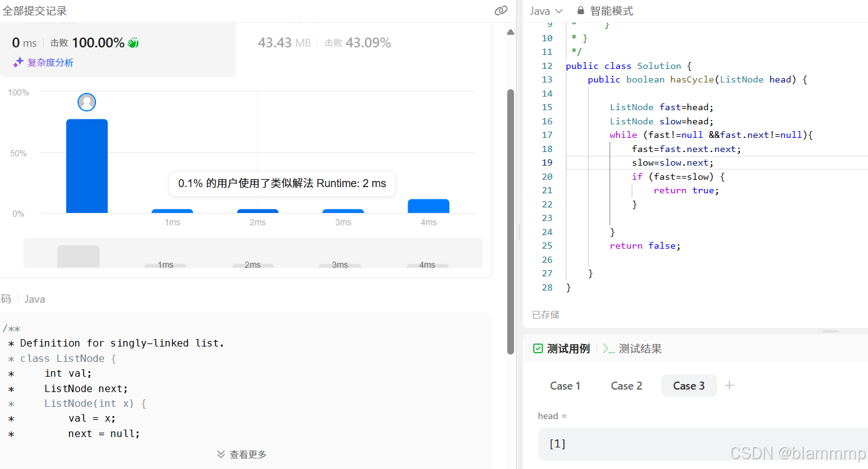
Task: Add a new test case with the plus icon
Action: (x=729, y=385)
